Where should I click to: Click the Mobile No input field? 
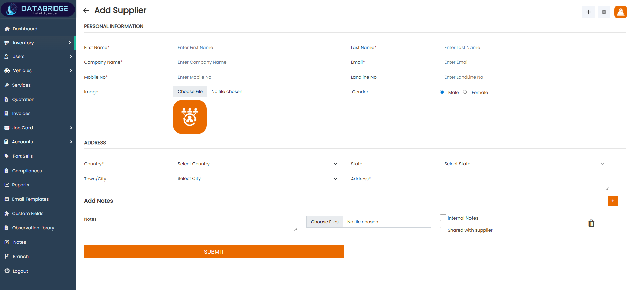coord(257,77)
